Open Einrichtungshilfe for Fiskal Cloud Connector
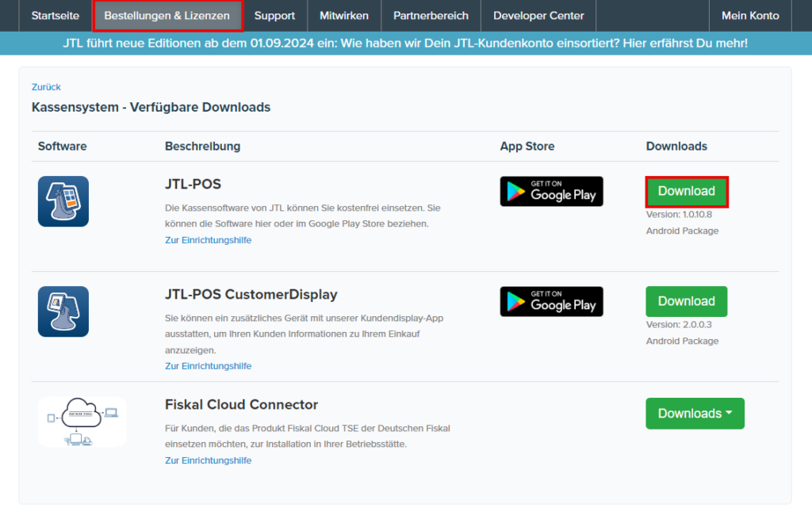Viewport: 812px width, 523px height. [208, 460]
